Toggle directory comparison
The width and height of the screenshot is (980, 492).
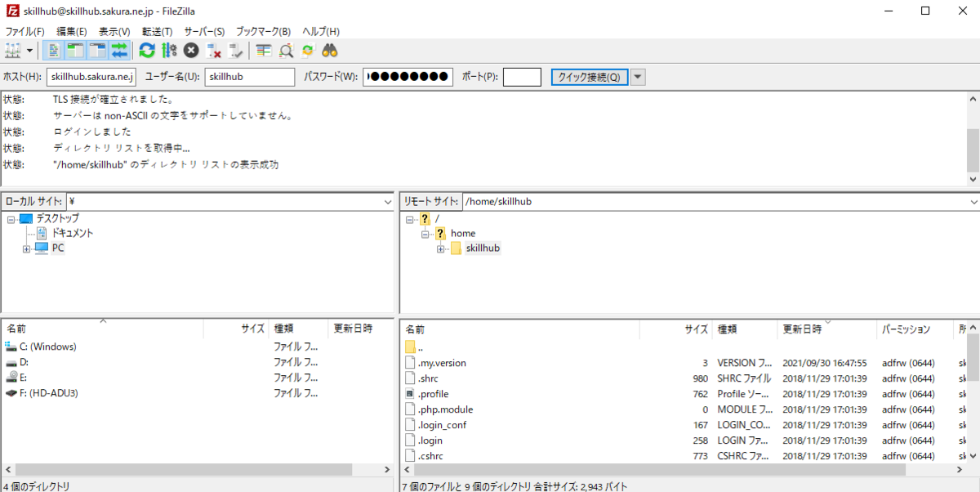pyautogui.click(x=286, y=51)
